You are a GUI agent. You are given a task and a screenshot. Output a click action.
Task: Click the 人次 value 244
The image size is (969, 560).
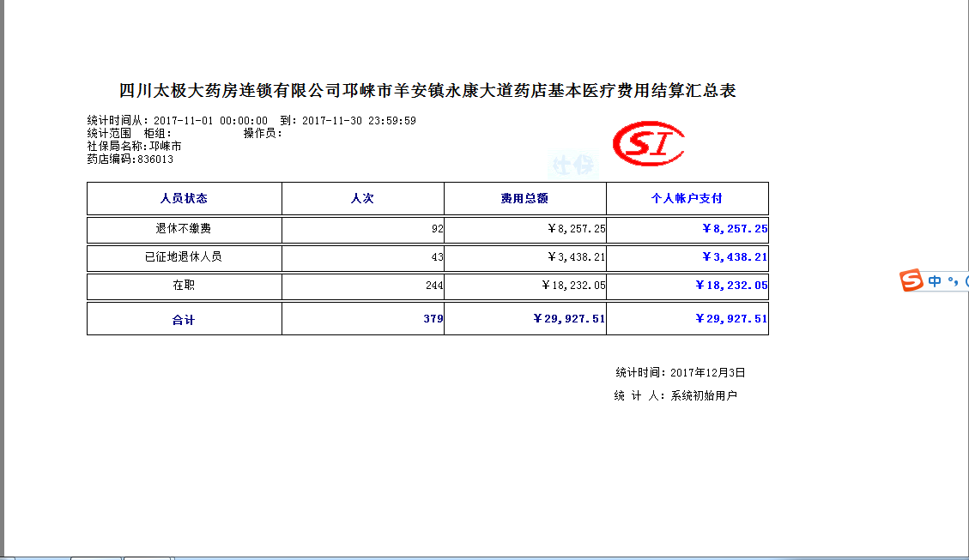(434, 286)
